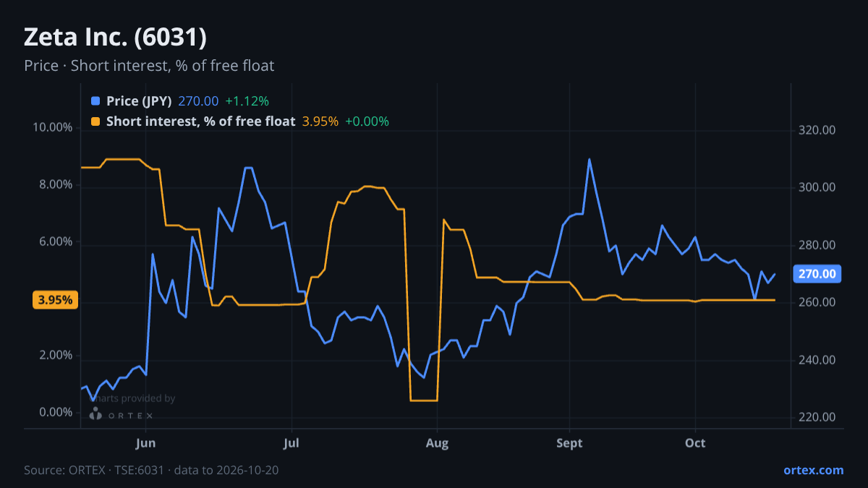Click the 10.00% left axis label
This screenshot has height=488, width=868.
point(53,128)
